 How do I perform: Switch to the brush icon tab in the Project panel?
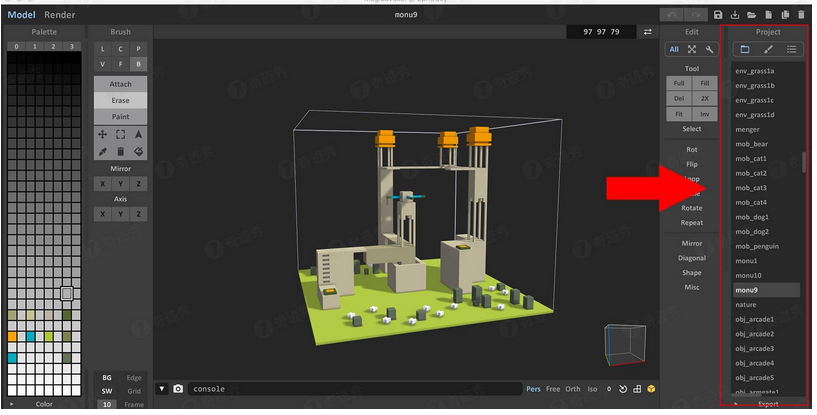[x=768, y=49]
